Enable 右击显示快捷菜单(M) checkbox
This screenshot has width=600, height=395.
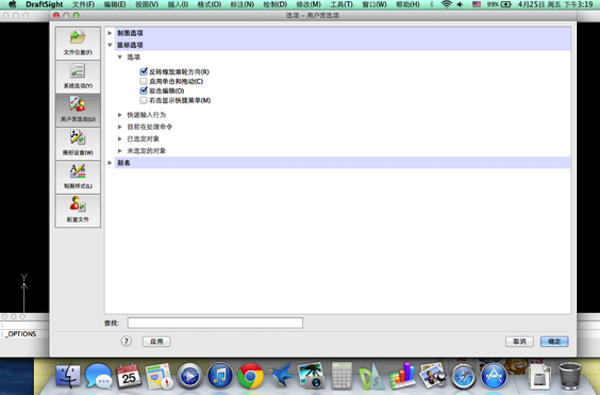tap(143, 100)
